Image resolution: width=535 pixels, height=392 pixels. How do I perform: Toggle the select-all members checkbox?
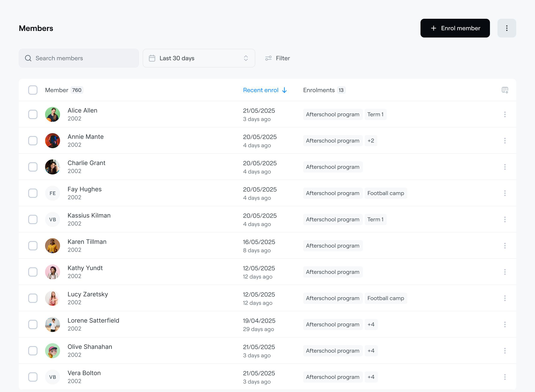[33, 90]
